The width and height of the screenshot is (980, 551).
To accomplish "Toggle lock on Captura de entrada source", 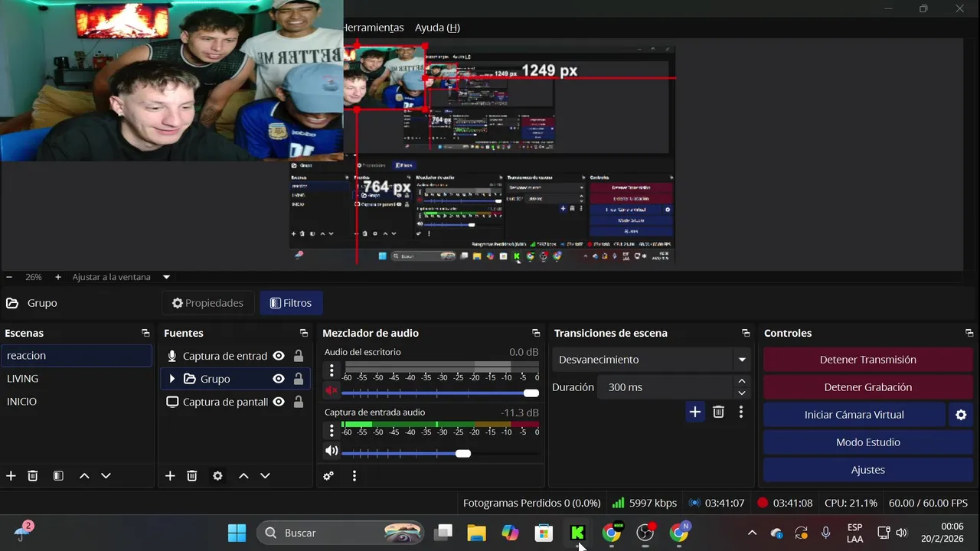I will pos(299,356).
